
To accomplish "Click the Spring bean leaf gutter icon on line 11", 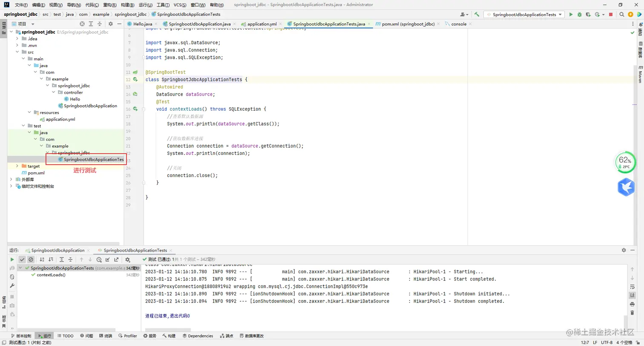I will tap(135, 72).
